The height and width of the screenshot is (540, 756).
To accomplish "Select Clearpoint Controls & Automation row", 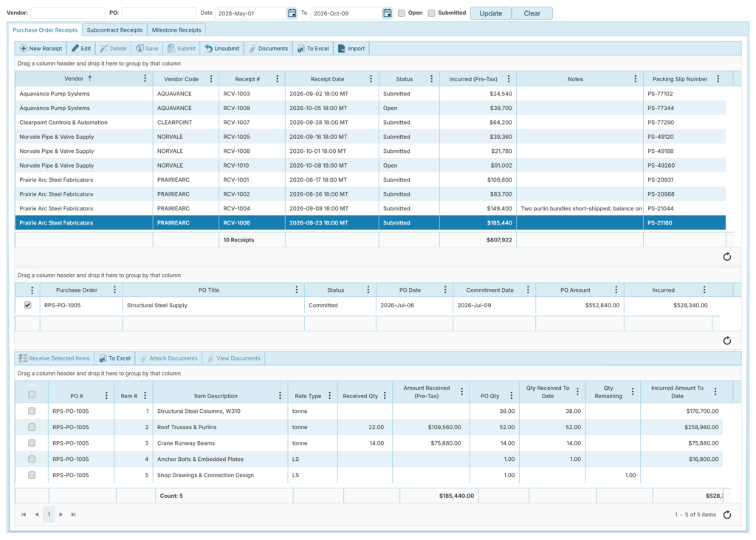I will [371, 123].
